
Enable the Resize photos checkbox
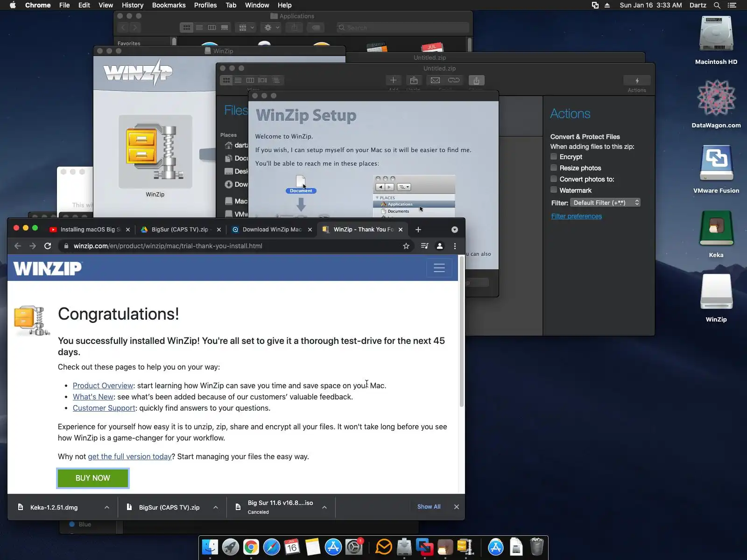tap(554, 168)
